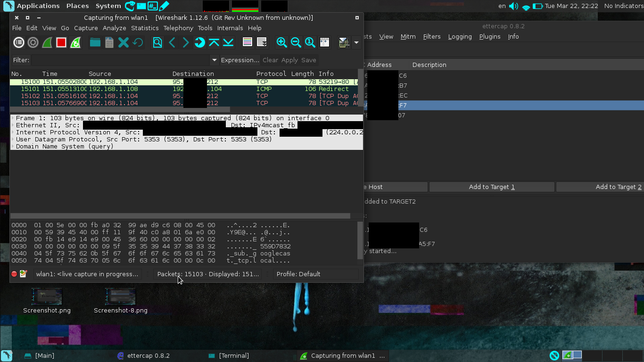Expand Domain Name System (query) row

pos(13,147)
